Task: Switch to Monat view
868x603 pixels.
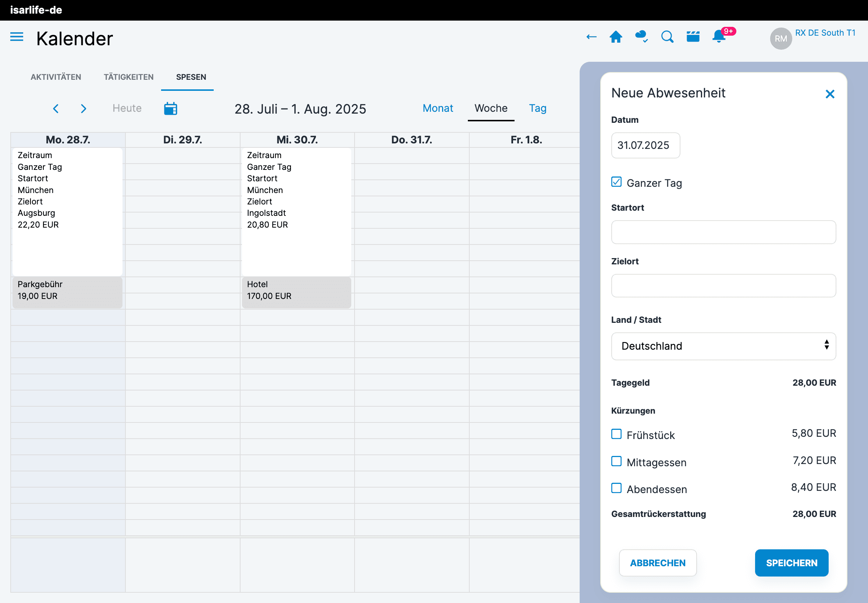Action: [438, 108]
